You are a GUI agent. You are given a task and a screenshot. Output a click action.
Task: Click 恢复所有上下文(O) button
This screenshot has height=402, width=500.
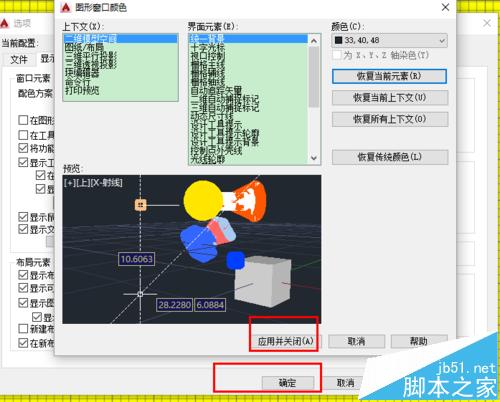click(x=390, y=119)
